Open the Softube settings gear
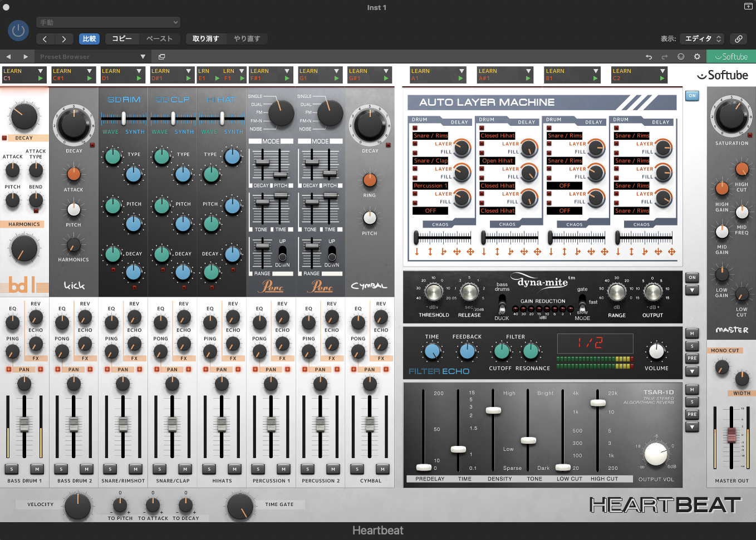The width and height of the screenshot is (756, 540). pyautogui.click(x=696, y=57)
